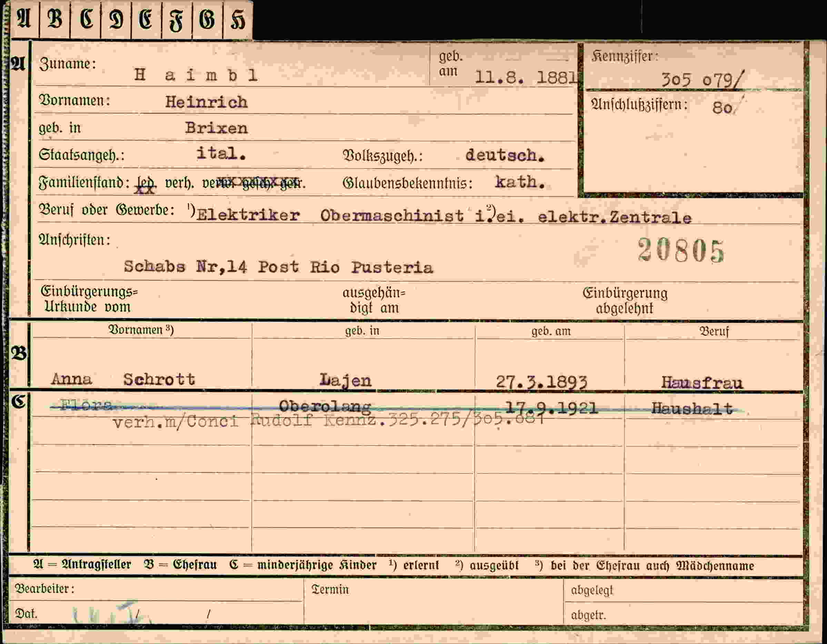Click the 'Staatsangeh.:' label
Viewport: 827px width, 644px height.
click(x=81, y=155)
